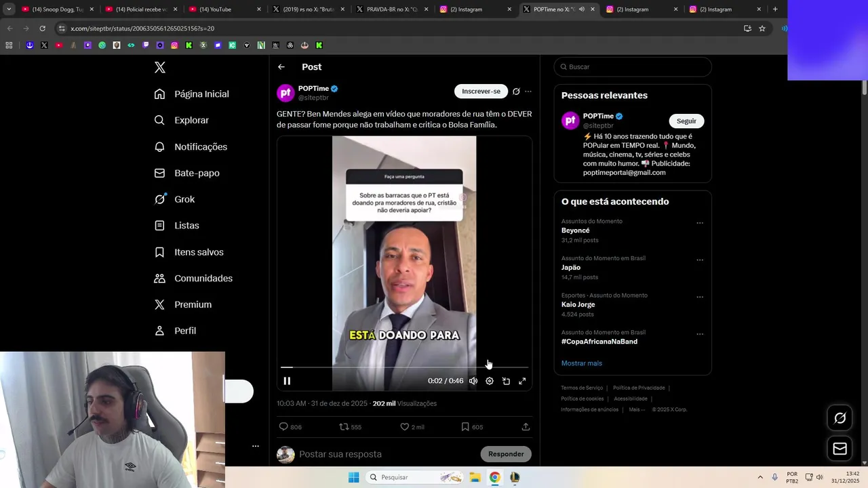Click the Responder button
This screenshot has width=868, height=488.
(506, 454)
